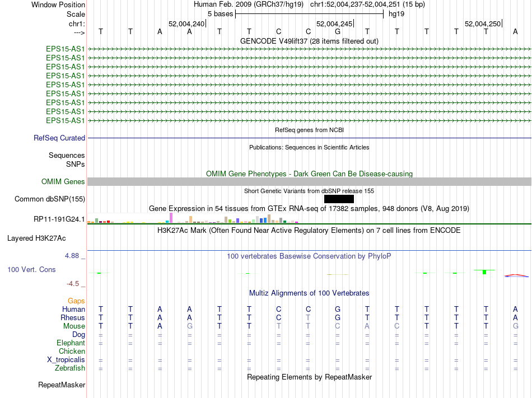
Task: Click the orange Gaps label
Action: (x=76, y=301)
